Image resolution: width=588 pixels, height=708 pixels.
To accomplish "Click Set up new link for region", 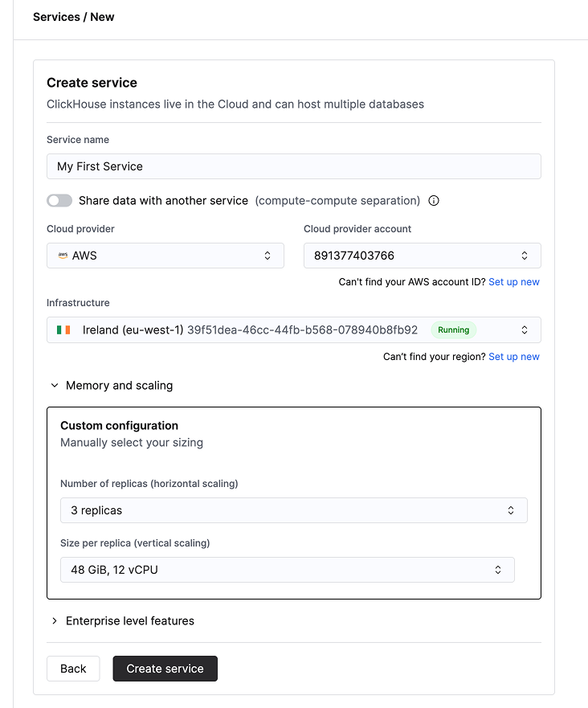I will point(513,356).
